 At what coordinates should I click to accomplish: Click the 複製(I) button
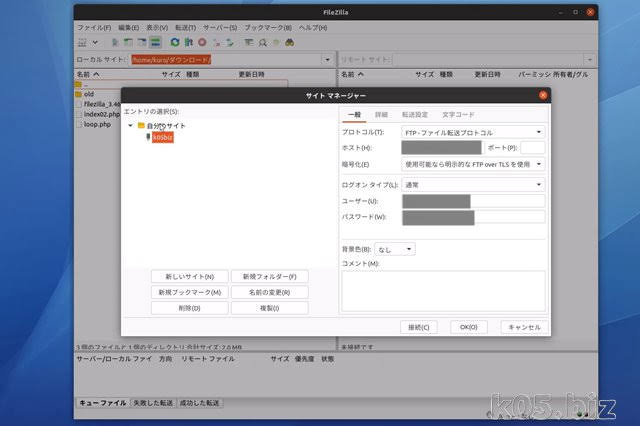click(x=269, y=308)
